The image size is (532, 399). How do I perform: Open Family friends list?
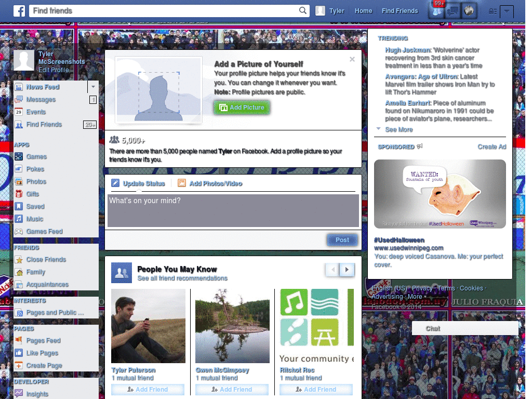point(36,272)
